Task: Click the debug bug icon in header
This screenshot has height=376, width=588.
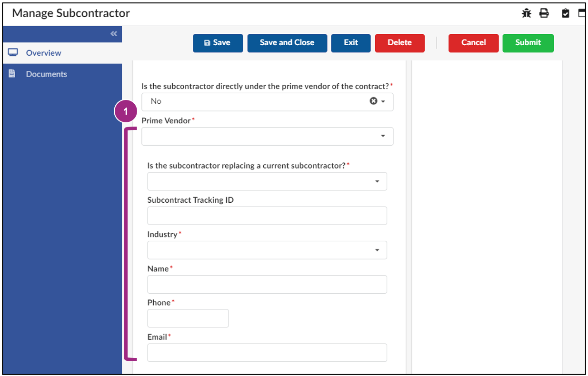Action: click(x=527, y=13)
